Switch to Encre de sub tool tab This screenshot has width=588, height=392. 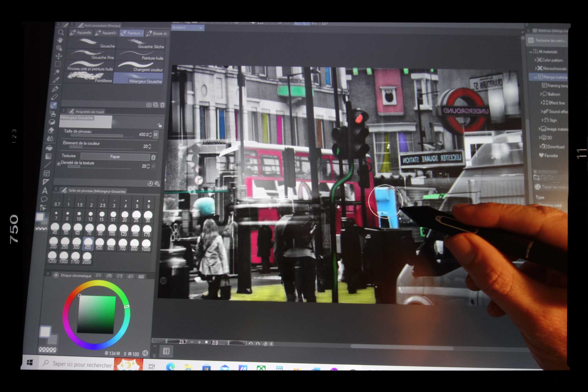click(x=157, y=34)
